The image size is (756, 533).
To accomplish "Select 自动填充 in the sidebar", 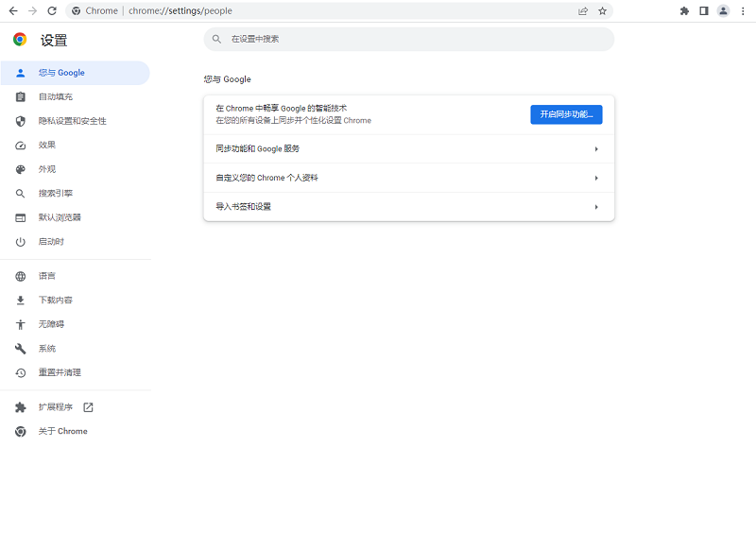I will click(x=55, y=96).
